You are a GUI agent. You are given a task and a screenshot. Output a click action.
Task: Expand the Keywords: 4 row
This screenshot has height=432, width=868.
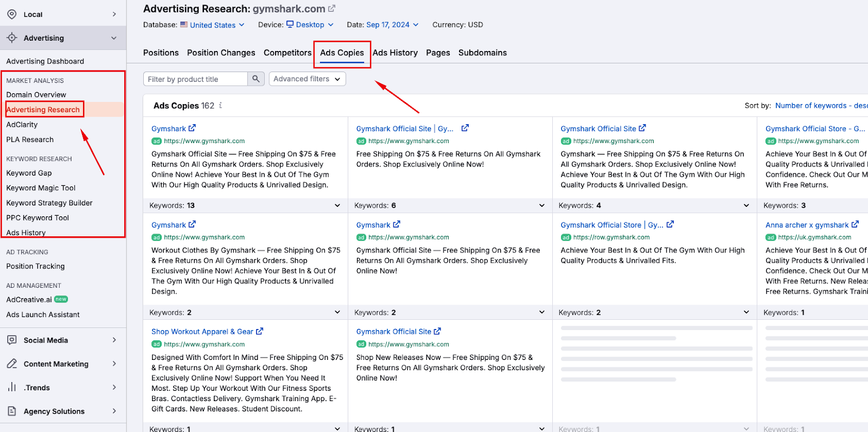654,205
